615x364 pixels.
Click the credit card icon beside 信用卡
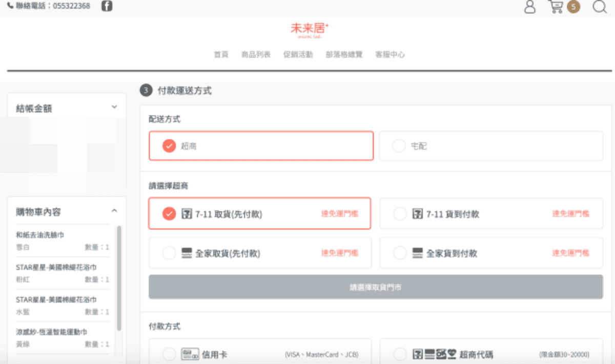[190, 354]
